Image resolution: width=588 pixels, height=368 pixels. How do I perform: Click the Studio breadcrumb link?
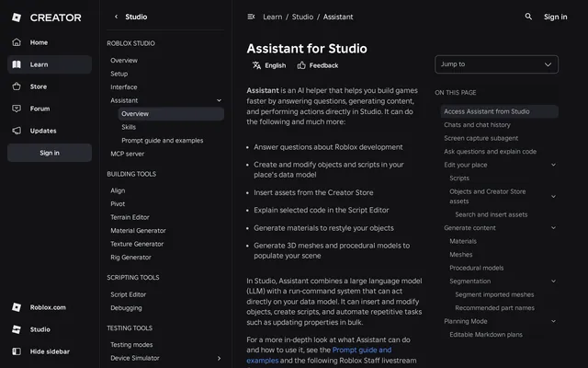(x=302, y=17)
